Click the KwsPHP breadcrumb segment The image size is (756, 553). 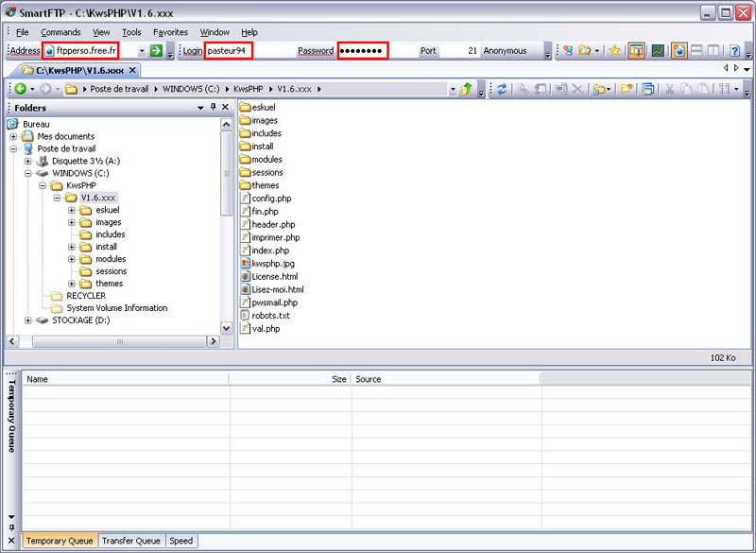click(x=249, y=89)
